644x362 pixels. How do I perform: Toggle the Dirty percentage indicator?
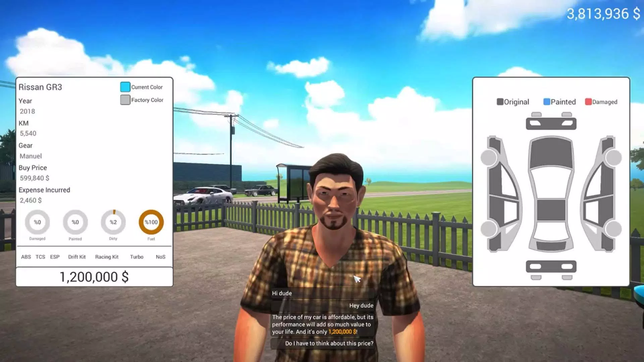[x=113, y=222]
